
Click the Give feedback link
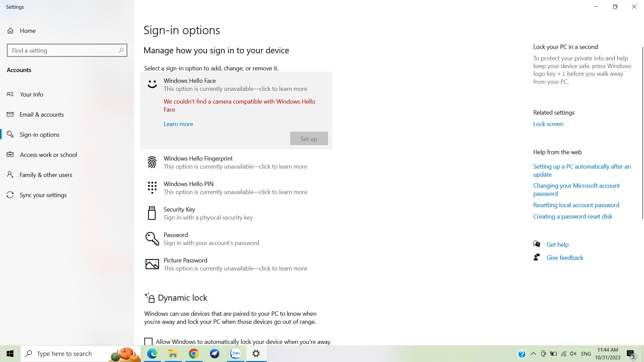pyautogui.click(x=565, y=257)
